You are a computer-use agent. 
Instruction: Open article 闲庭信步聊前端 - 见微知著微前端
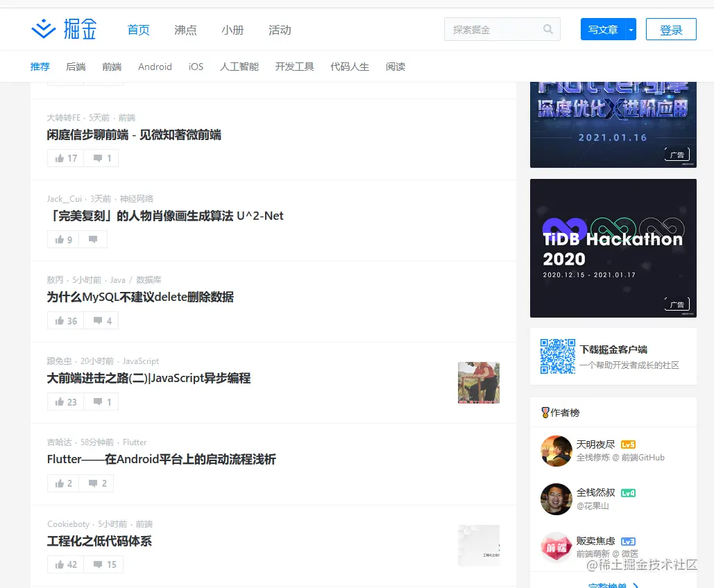134,135
